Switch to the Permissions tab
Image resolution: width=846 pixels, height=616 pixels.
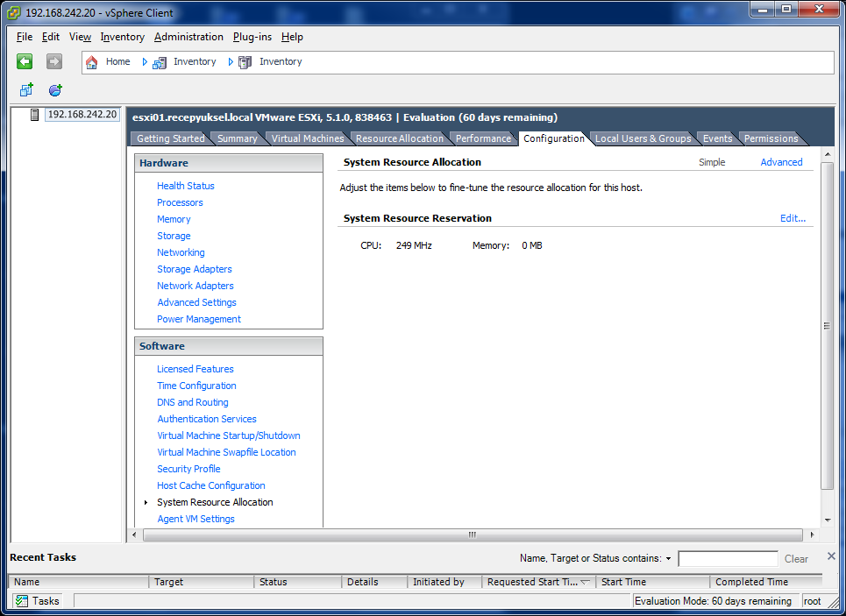(x=771, y=138)
